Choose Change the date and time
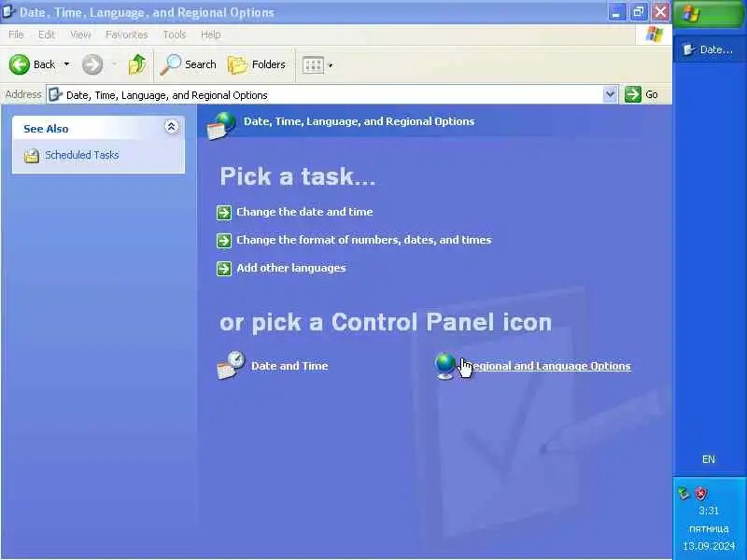 click(304, 212)
